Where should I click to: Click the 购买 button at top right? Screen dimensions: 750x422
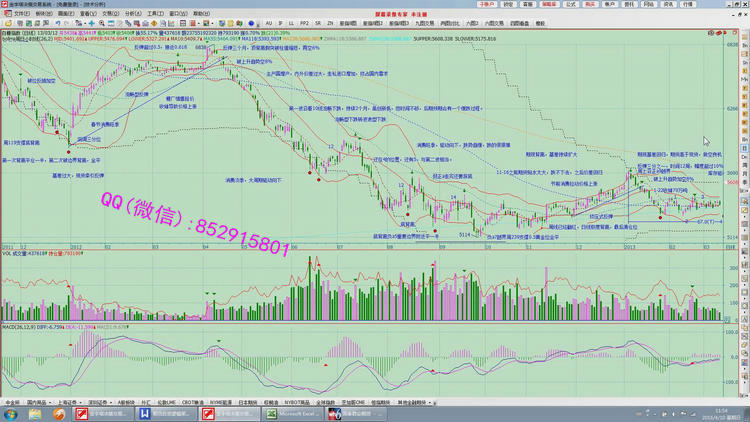pyautogui.click(x=590, y=4)
